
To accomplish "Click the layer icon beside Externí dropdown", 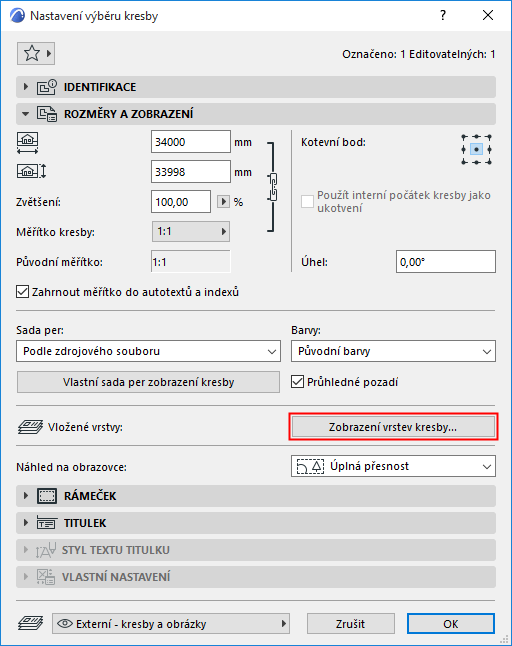I will pos(30,623).
